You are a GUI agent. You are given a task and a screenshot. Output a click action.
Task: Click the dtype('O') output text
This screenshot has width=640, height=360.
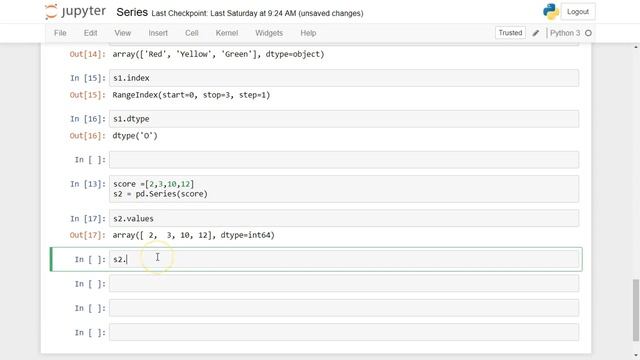click(135, 136)
